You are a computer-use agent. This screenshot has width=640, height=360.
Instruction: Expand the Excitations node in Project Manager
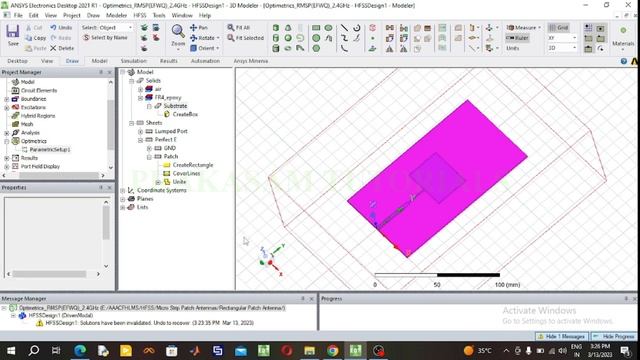7,108
